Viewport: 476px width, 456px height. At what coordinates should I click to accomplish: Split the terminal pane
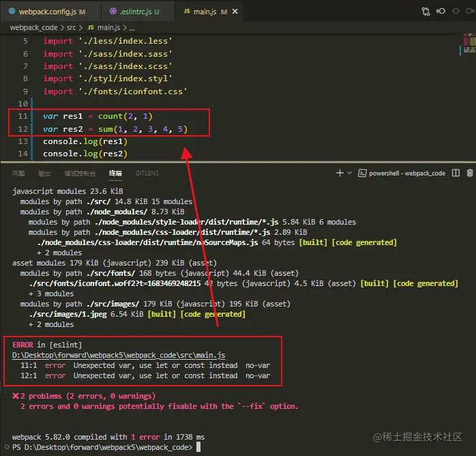point(456,173)
